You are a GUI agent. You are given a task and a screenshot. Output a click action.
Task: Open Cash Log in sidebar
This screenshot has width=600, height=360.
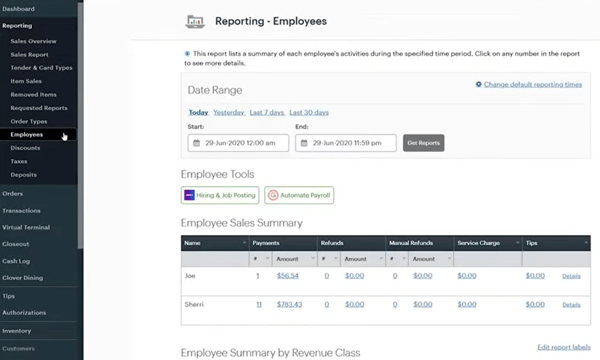tap(16, 261)
